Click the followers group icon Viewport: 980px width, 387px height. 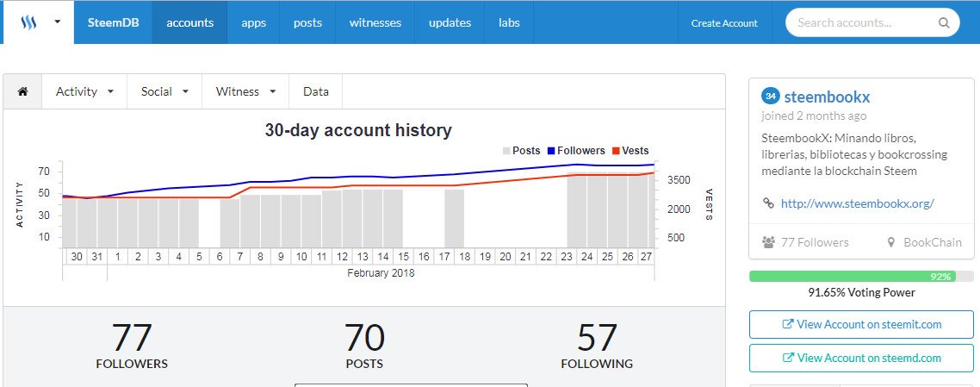[x=769, y=242]
